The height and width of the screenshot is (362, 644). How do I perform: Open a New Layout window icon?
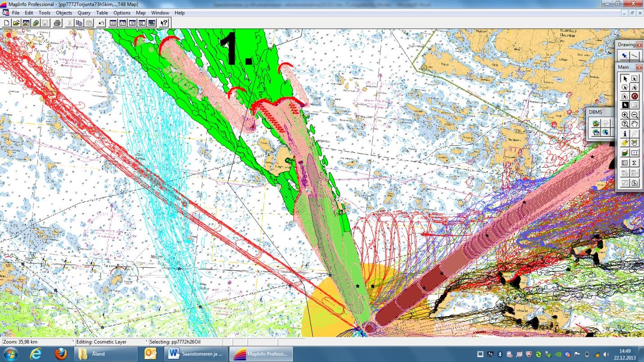click(x=142, y=23)
